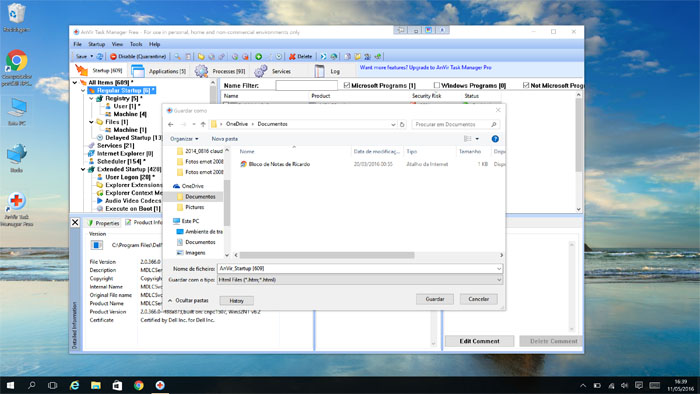700x394 pixels.
Task: Open the View menu
Action: pyautogui.click(x=117, y=44)
